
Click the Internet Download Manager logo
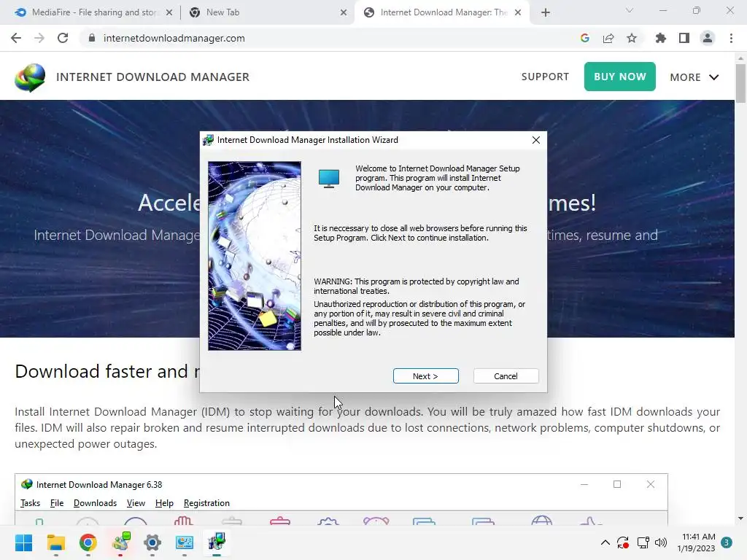coord(30,77)
